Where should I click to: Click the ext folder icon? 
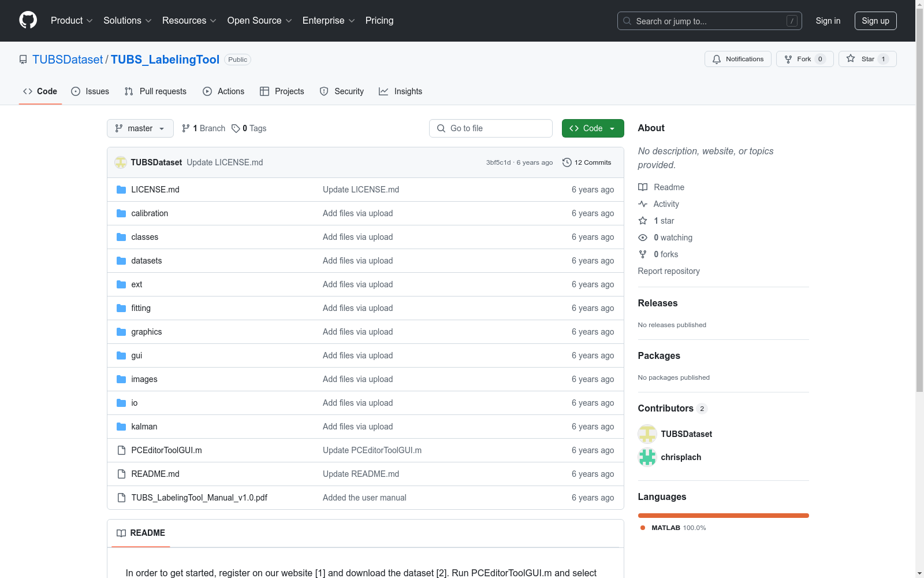pos(121,284)
